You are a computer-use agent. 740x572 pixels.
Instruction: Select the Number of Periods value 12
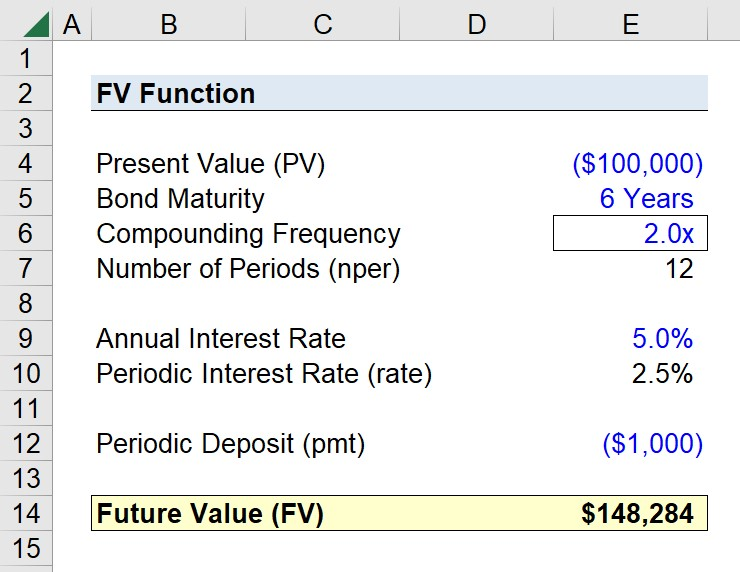coord(678,269)
